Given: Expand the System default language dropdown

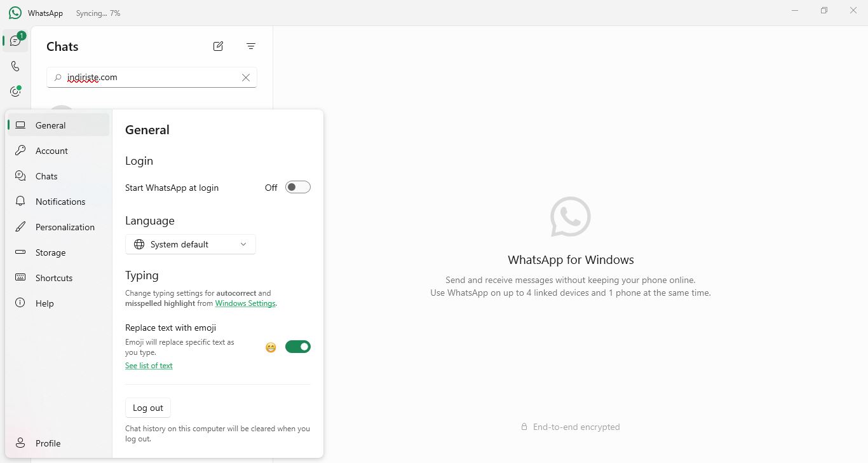Looking at the screenshot, I should point(191,244).
